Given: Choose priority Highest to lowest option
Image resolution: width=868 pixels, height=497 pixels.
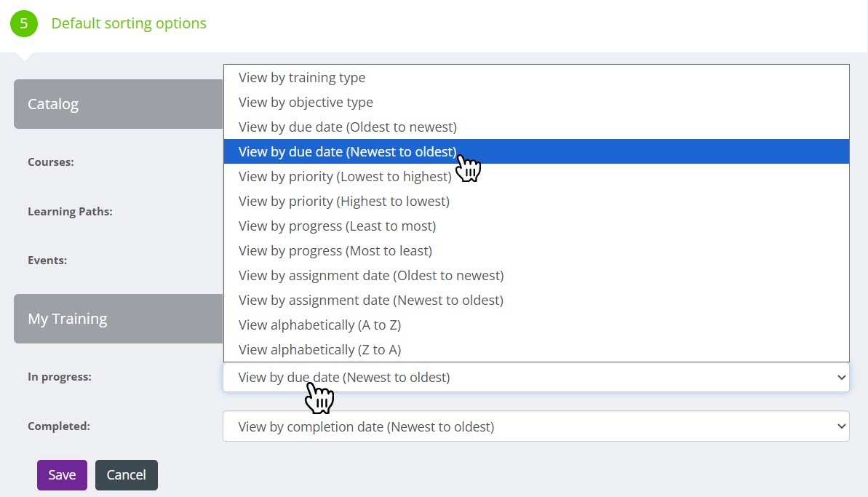Looking at the screenshot, I should tap(344, 202).
